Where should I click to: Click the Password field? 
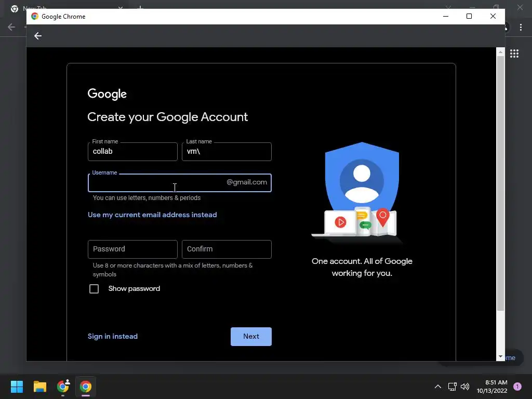tap(132, 249)
